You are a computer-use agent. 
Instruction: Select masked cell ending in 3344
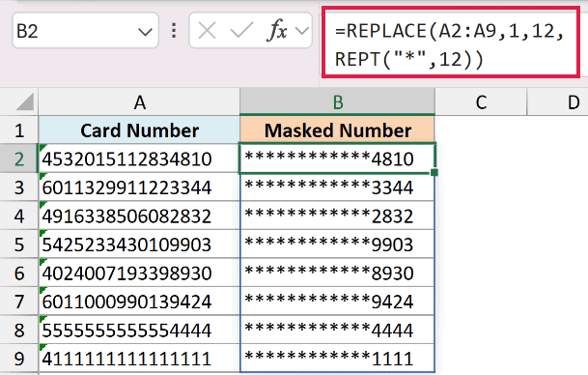point(337,187)
